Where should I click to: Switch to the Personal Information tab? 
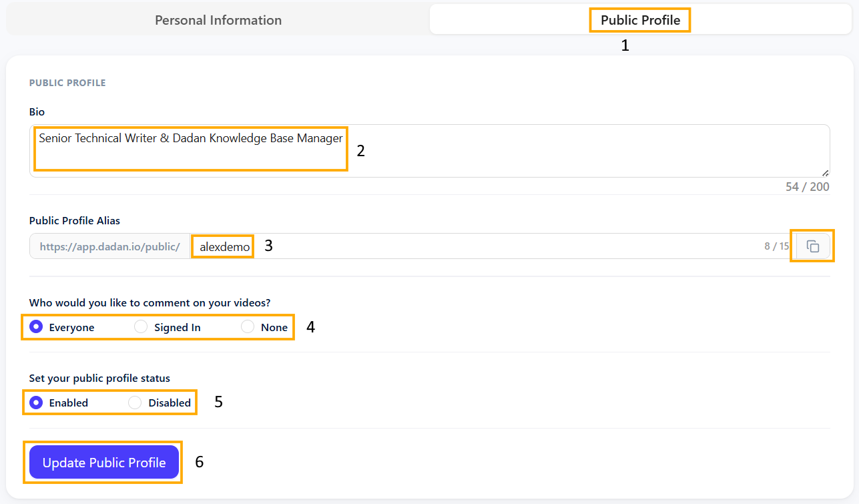pos(218,20)
